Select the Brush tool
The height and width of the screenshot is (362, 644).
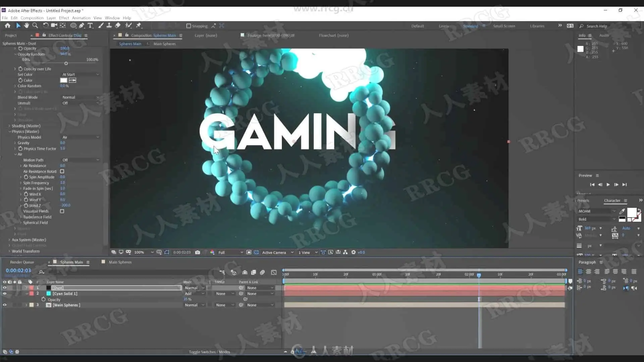(101, 25)
